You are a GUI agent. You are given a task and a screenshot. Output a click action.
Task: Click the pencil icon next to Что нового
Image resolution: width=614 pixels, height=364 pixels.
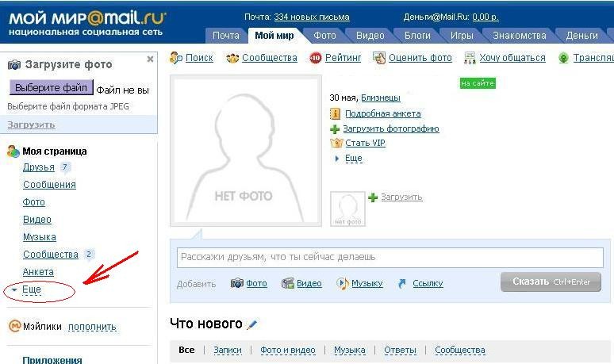(x=251, y=324)
